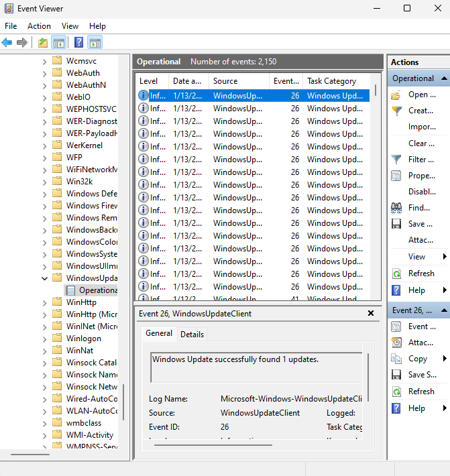Expand the WebAuth tree node
Image resolution: width=450 pixels, height=476 pixels.
(x=45, y=74)
